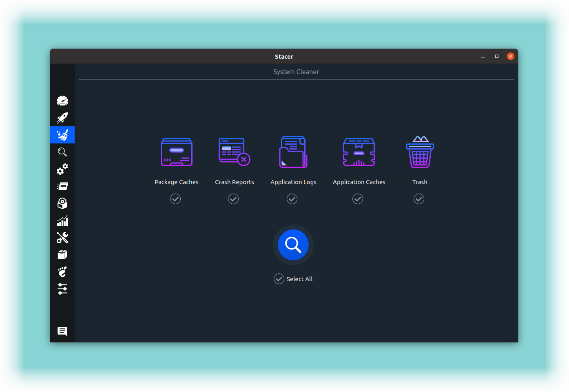Click the Crash Reports icon
Screen dimensions: 569x392
click(235, 152)
